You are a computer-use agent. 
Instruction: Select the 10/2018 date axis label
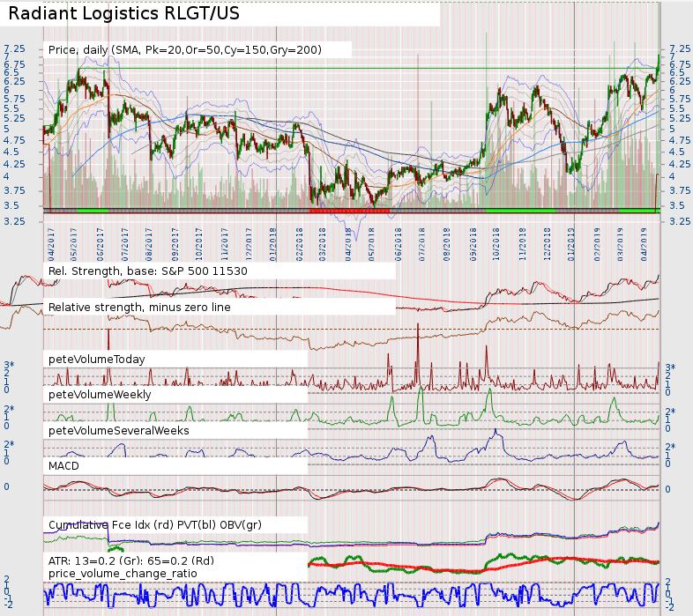pos(496,244)
